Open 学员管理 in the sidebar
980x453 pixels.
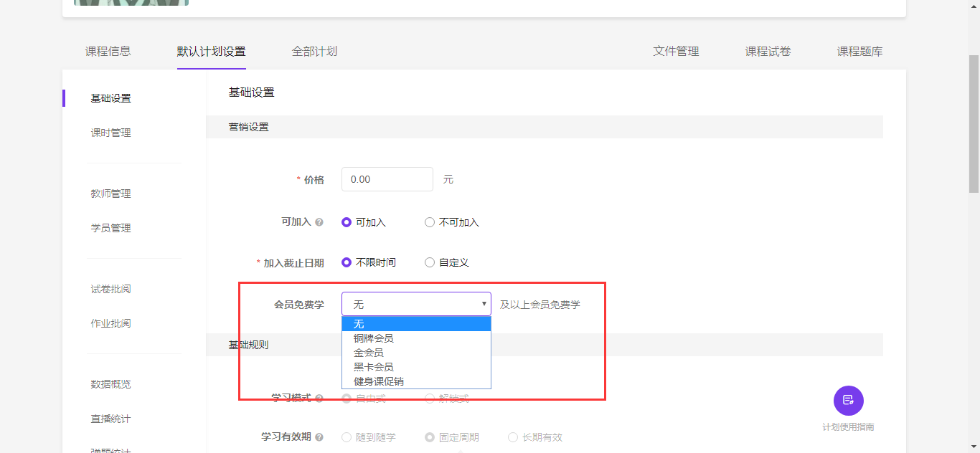[110, 228]
